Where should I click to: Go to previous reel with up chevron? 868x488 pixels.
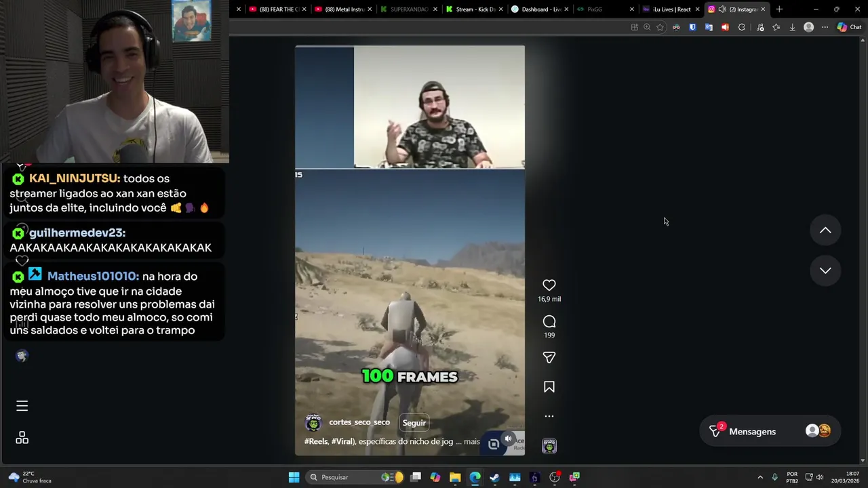point(825,230)
